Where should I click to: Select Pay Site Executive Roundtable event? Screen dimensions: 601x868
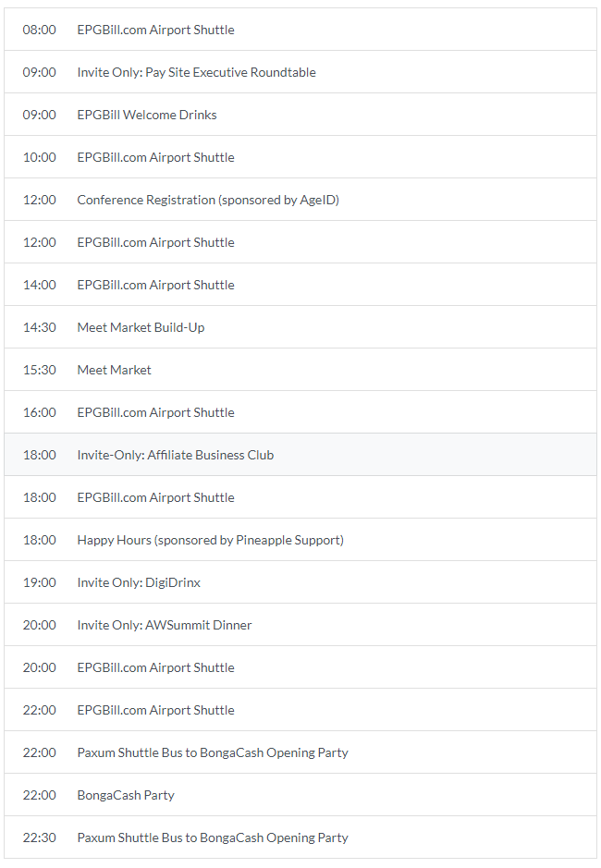coord(196,72)
